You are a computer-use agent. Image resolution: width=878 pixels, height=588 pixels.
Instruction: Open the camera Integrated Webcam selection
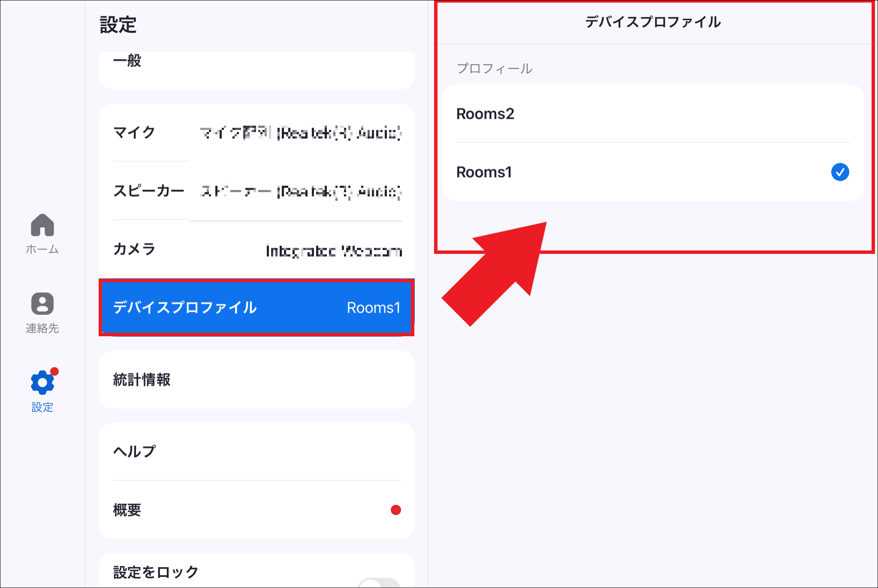tap(334, 250)
